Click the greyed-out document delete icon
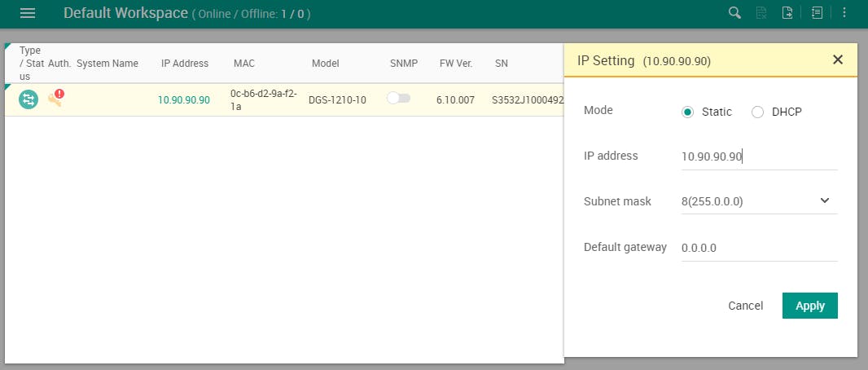Image resolution: width=868 pixels, height=370 pixels. click(x=761, y=13)
